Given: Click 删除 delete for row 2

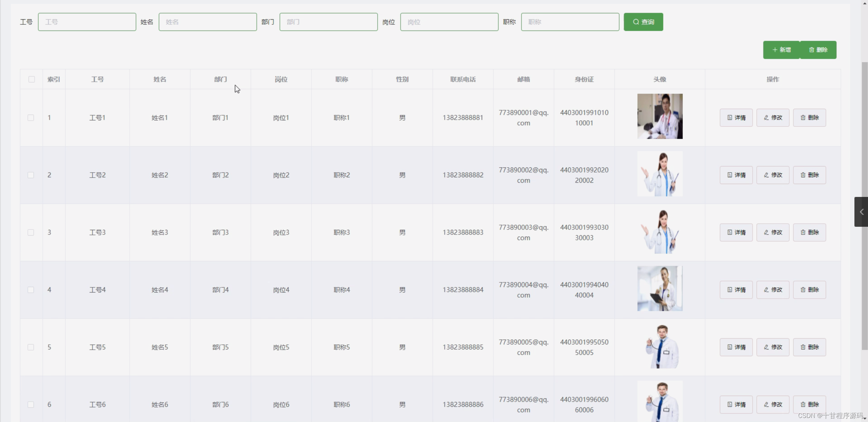Looking at the screenshot, I should coord(809,175).
